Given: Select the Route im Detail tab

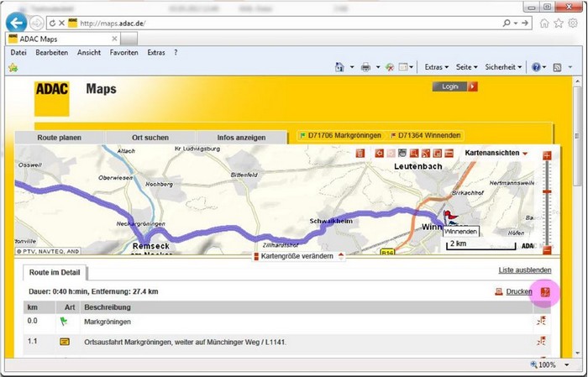Looking at the screenshot, I should pos(55,272).
